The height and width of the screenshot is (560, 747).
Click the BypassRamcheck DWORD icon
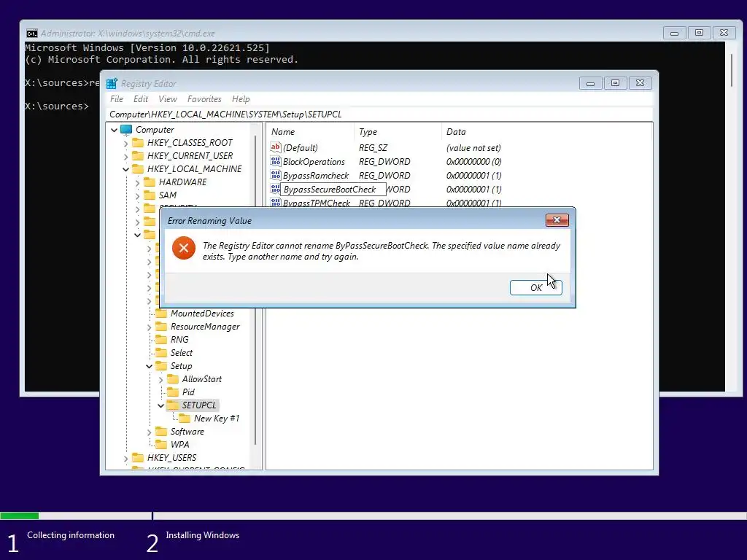pyautogui.click(x=275, y=175)
